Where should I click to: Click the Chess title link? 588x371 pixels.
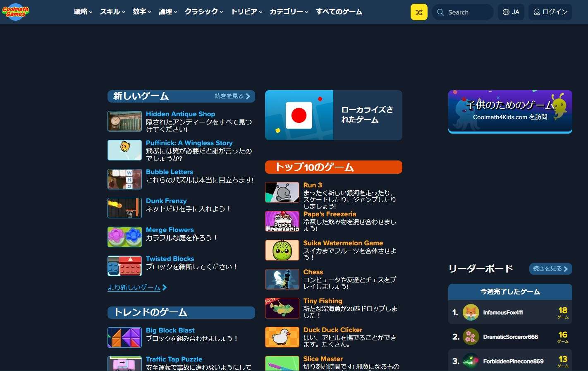[x=313, y=272]
